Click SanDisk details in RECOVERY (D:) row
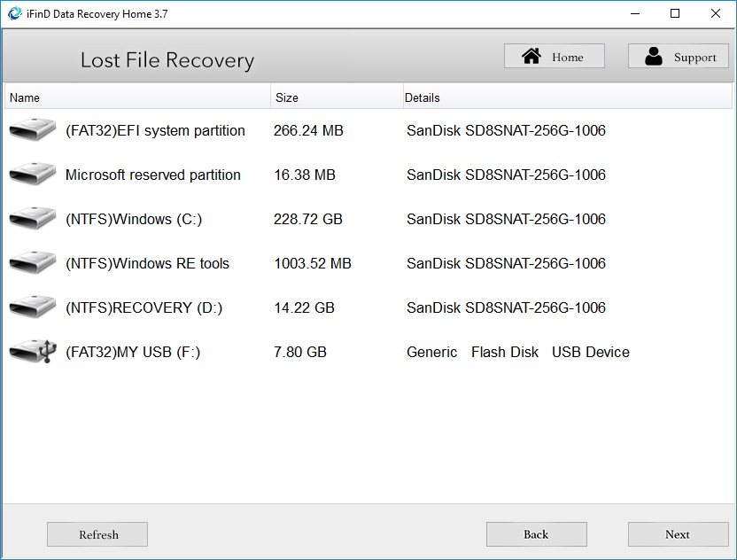The image size is (737, 560). click(506, 307)
